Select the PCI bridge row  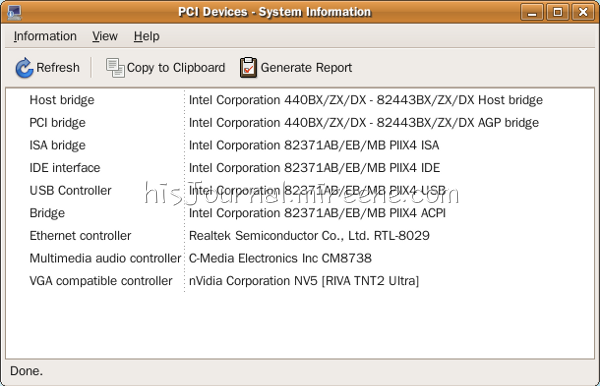[x=300, y=122]
